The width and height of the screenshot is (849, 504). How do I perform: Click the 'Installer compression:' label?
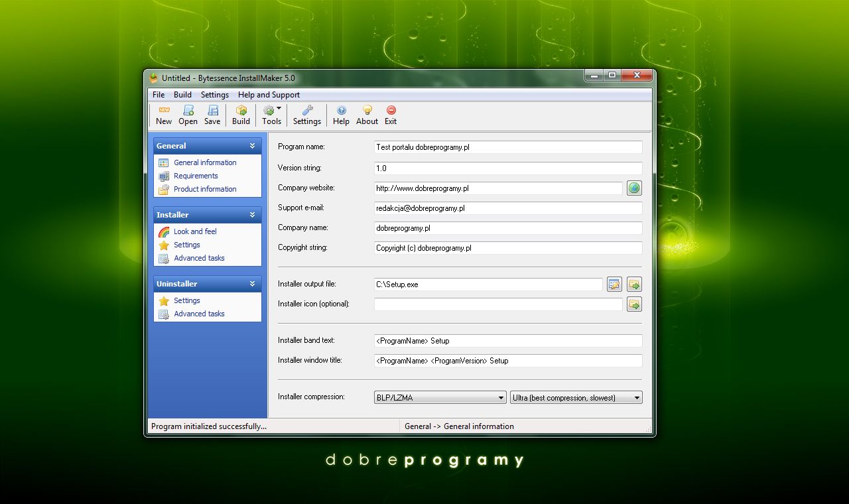coord(311,397)
